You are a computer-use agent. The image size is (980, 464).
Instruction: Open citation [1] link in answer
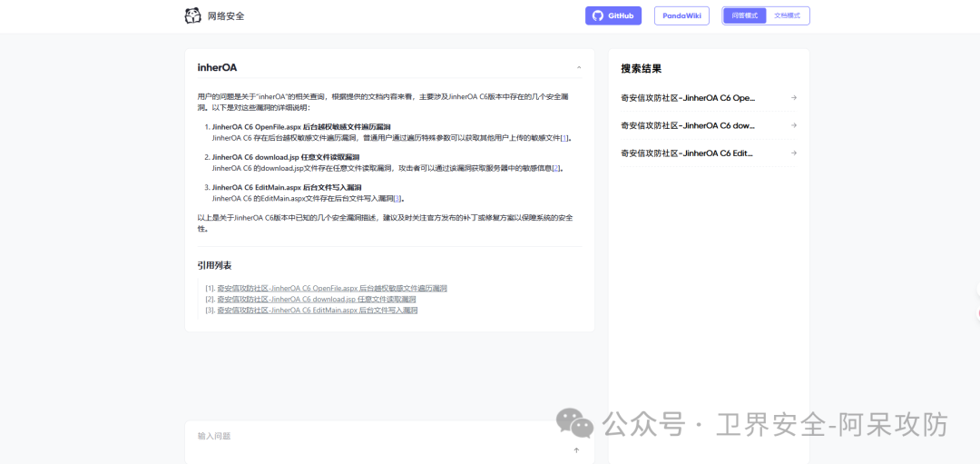(x=564, y=138)
